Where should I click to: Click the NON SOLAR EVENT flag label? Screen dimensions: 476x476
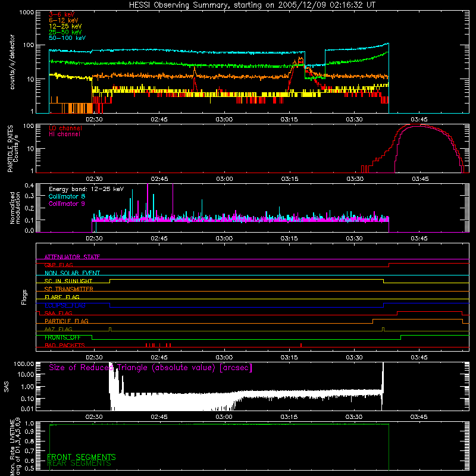point(72,273)
